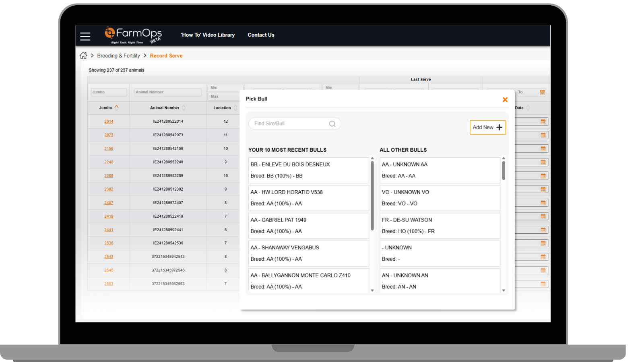Click down arrow of recent bulls scrollbar

[372, 290]
